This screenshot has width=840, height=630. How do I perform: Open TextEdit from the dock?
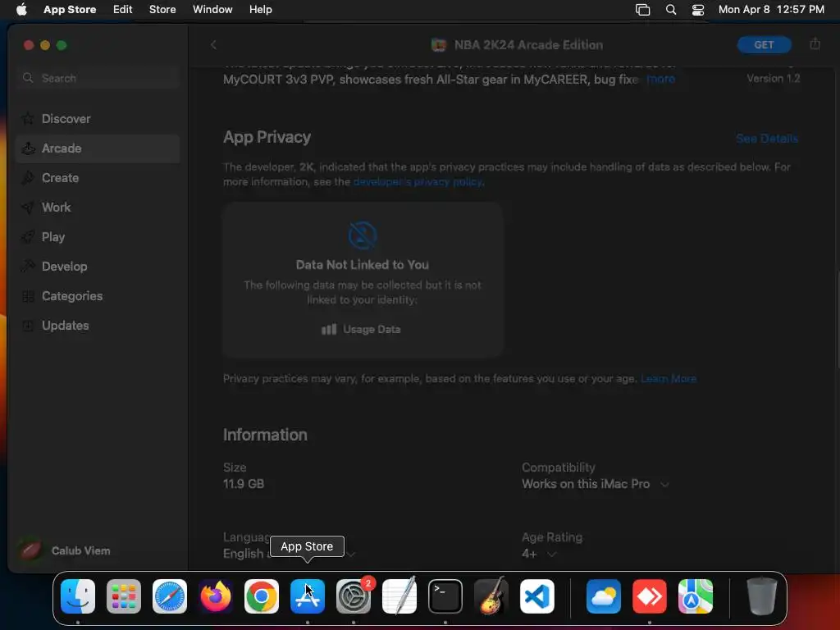[x=399, y=596]
